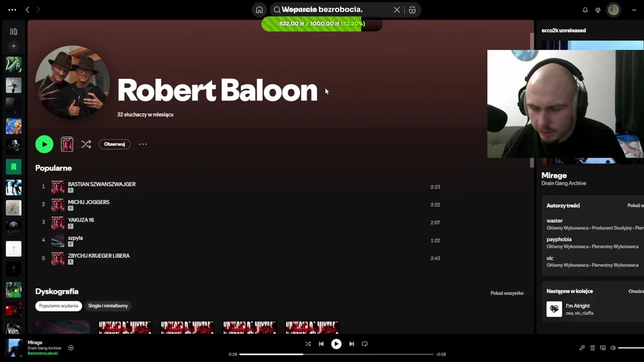Seek within the song progress bar

click(x=336, y=354)
